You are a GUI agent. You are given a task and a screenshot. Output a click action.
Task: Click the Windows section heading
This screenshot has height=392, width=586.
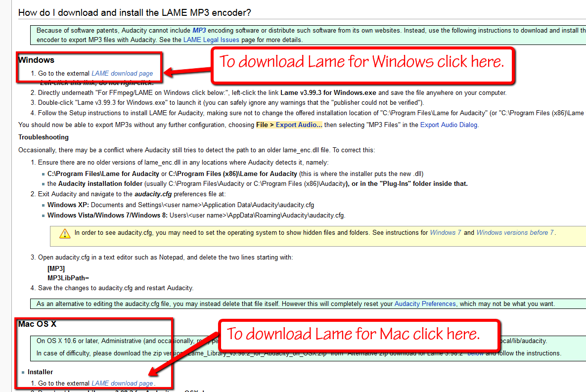point(36,60)
